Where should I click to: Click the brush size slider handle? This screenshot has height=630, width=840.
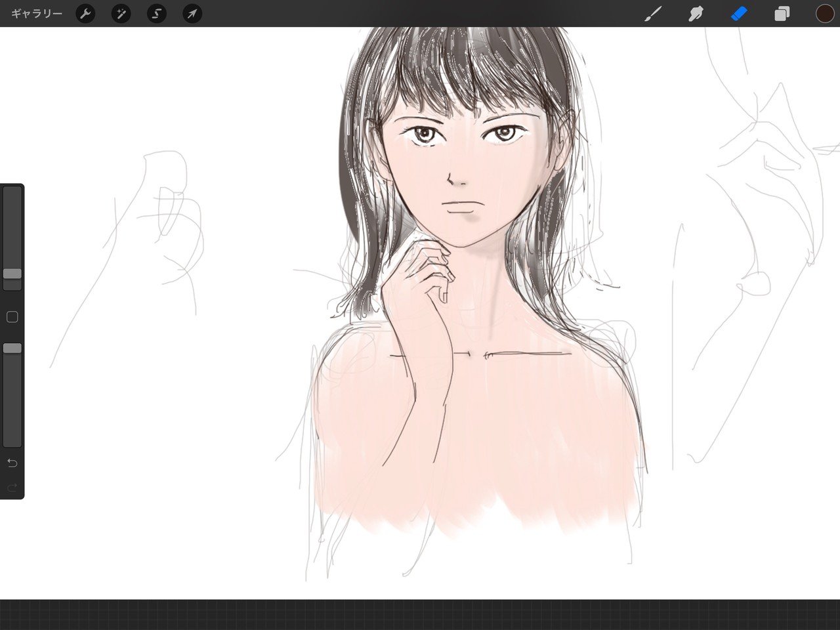(x=12, y=274)
